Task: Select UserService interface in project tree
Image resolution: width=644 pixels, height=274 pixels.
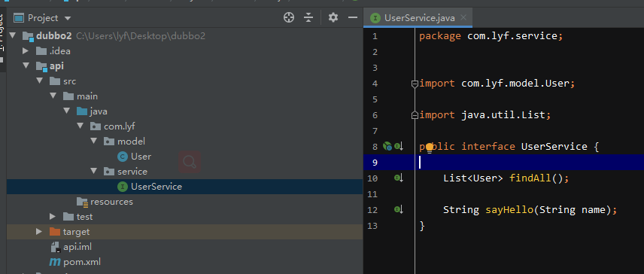Action: coord(156,187)
